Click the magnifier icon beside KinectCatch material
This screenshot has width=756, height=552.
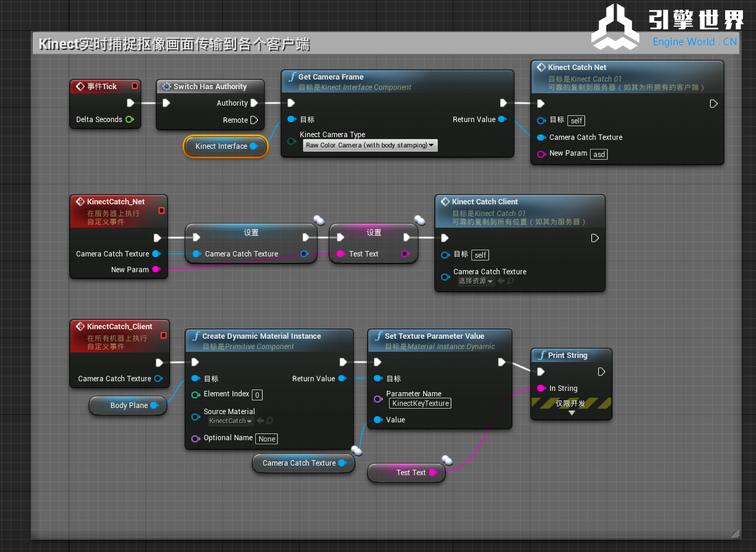tap(270, 421)
